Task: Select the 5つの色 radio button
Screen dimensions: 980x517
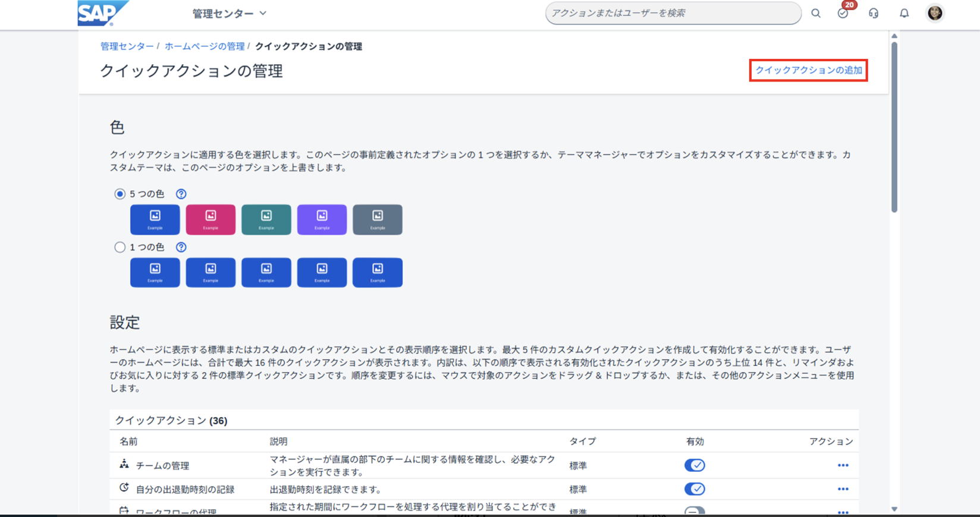Action: tap(120, 194)
